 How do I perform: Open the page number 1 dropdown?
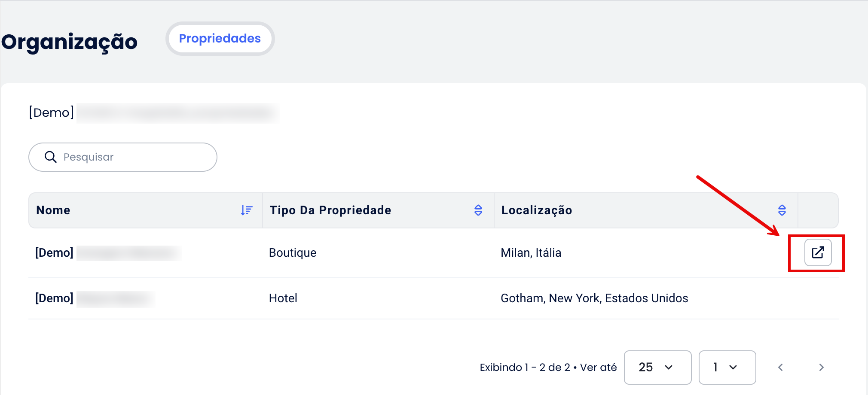[x=727, y=367]
